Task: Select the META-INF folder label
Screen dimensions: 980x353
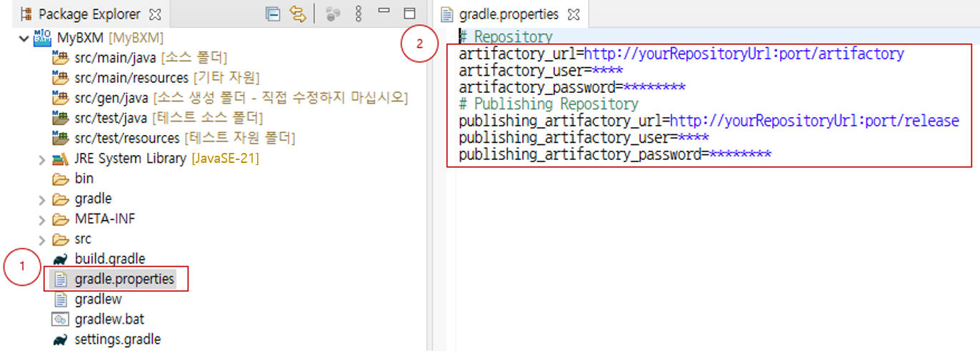Action: [105, 219]
